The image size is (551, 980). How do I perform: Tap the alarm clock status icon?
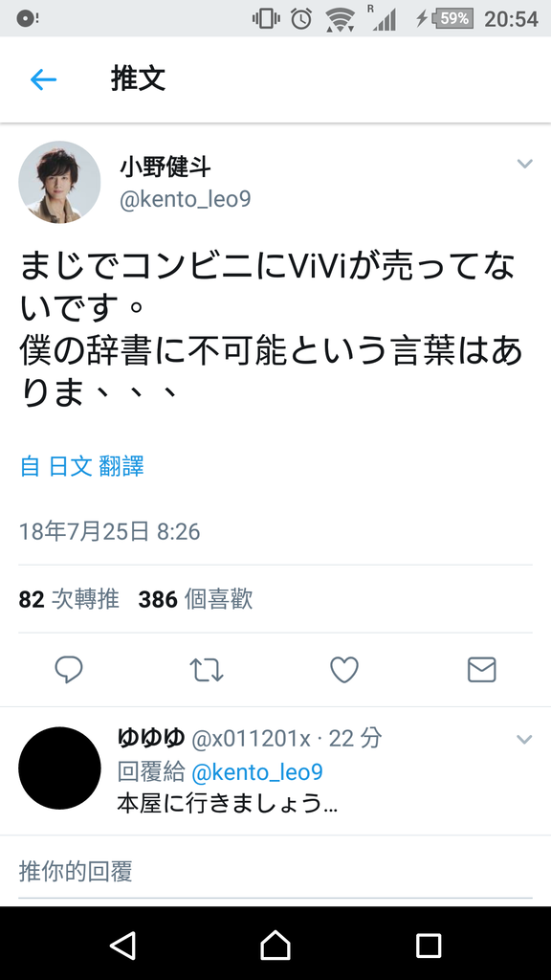coord(301,19)
